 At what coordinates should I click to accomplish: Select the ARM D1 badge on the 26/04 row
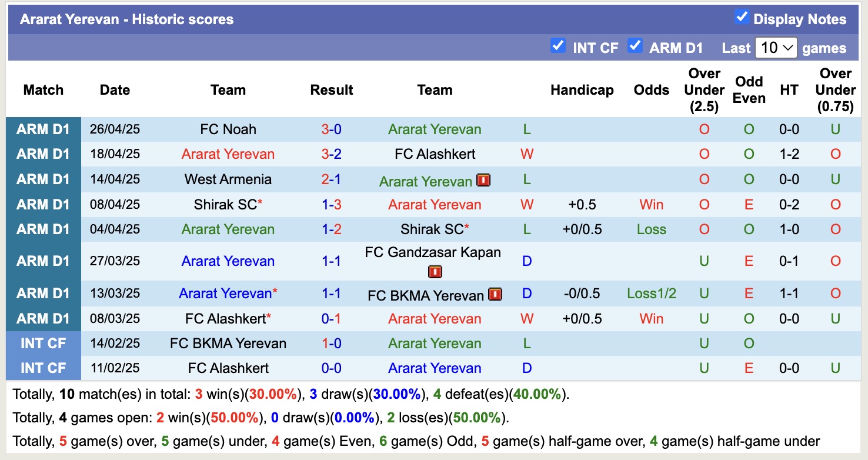coord(44,129)
